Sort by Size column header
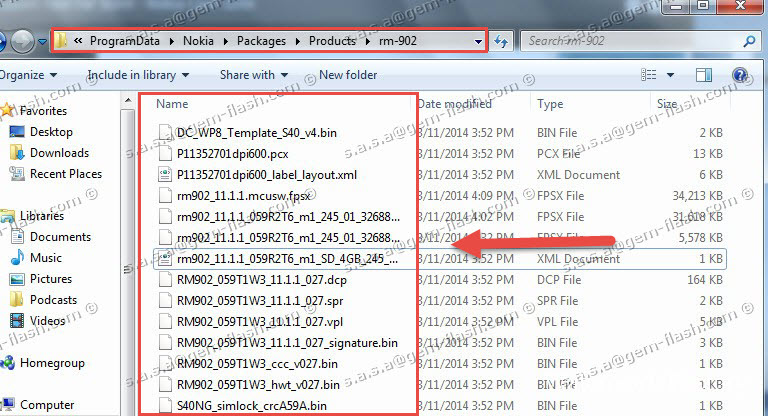Viewport: 768px width, 416px height. click(x=667, y=104)
